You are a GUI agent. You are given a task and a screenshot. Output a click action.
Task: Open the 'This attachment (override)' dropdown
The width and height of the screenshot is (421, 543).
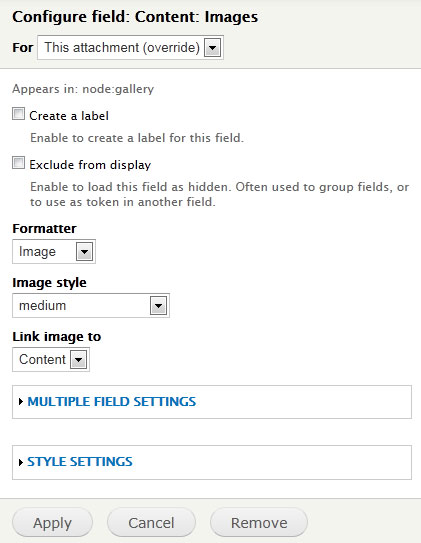click(130, 47)
